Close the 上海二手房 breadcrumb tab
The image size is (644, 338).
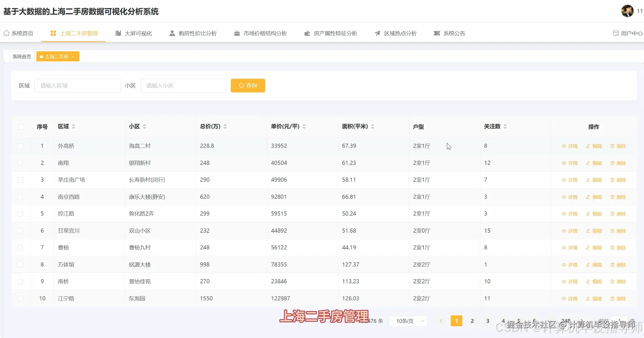pos(73,57)
